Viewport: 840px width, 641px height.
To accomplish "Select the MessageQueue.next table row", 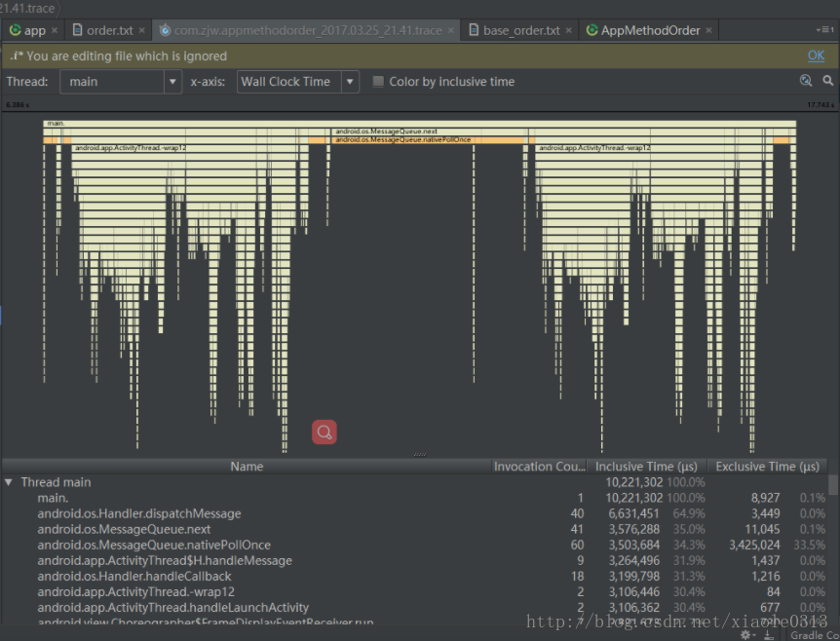I will click(x=414, y=529).
